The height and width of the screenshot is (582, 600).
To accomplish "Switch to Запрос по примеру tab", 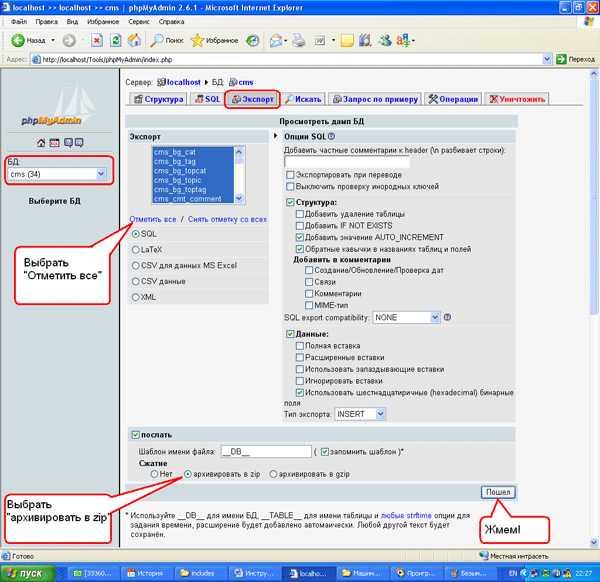I will pyautogui.click(x=375, y=99).
